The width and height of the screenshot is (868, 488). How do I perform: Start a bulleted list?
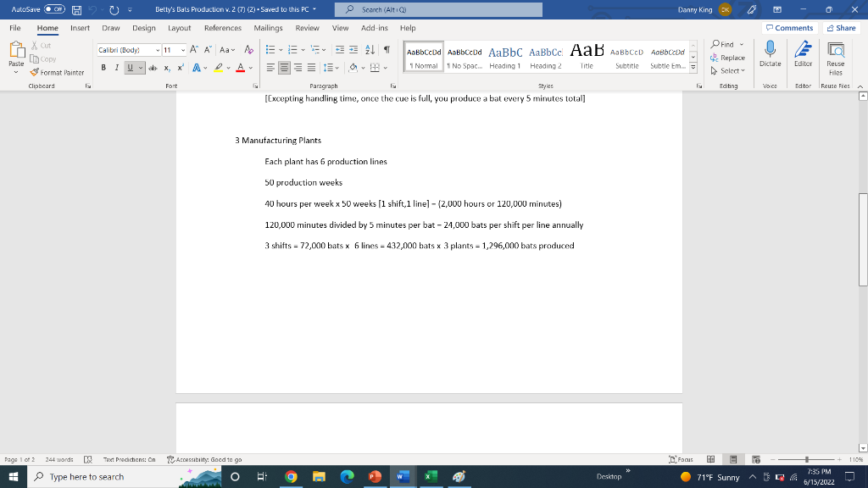(x=270, y=50)
